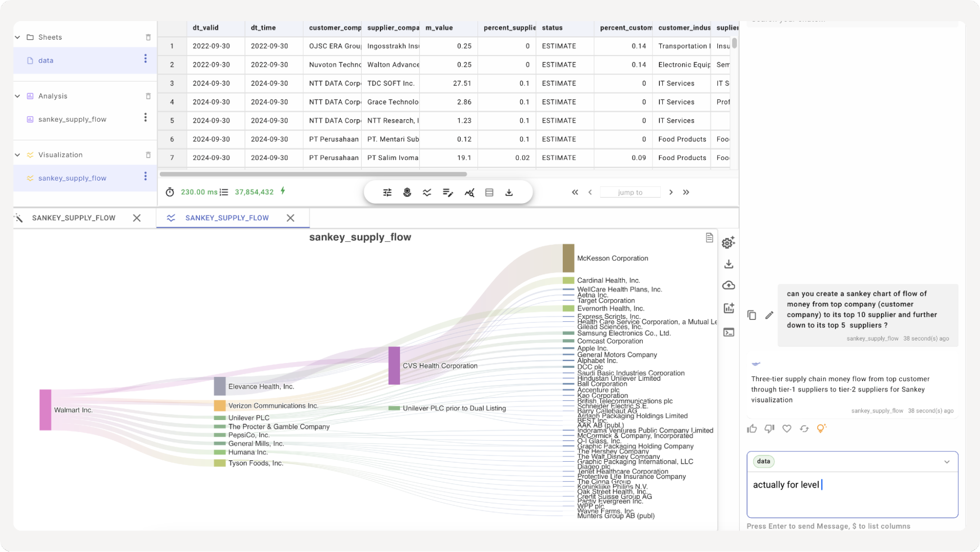Toggle the table rows layout icon
The width and height of the screenshot is (980, 552).
pyautogui.click(x=489, y=192)
